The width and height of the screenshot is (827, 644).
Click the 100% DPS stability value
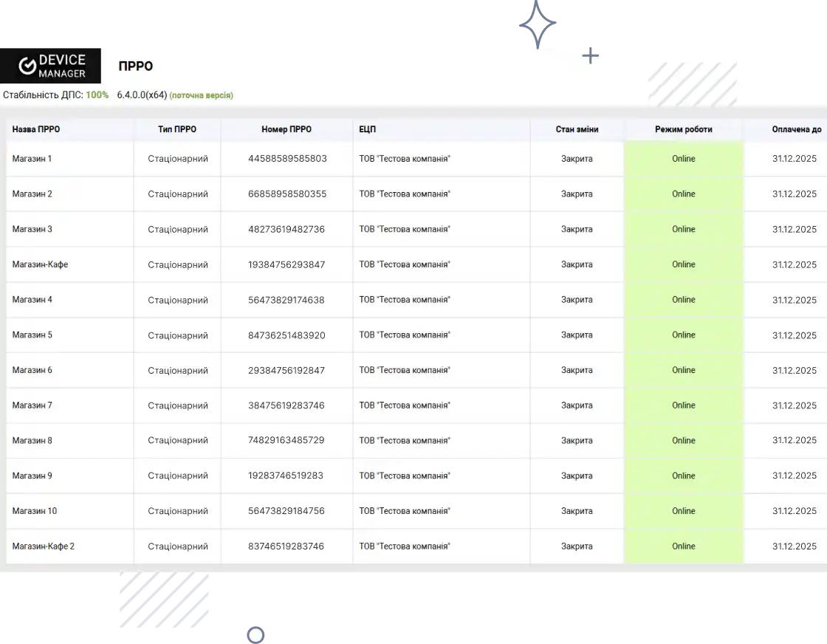point(97,95)
